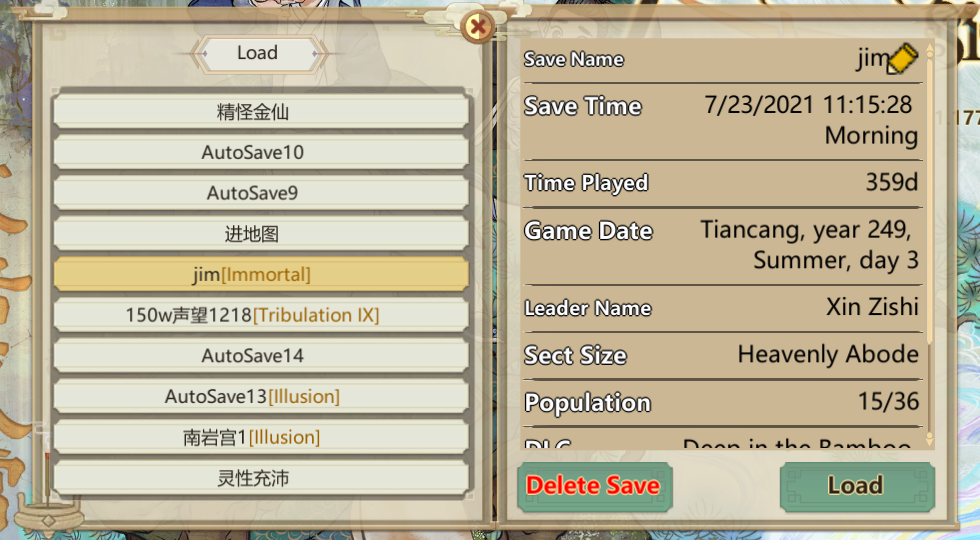Pick the AutoSave13[Illusion] save
Screen dimensions: 980x540
coord(261,396)
